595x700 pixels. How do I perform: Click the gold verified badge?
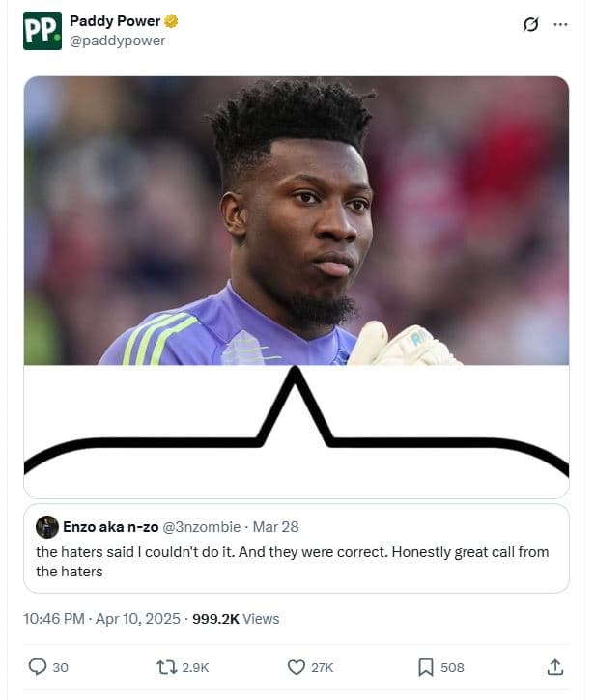tap(171, 21)
